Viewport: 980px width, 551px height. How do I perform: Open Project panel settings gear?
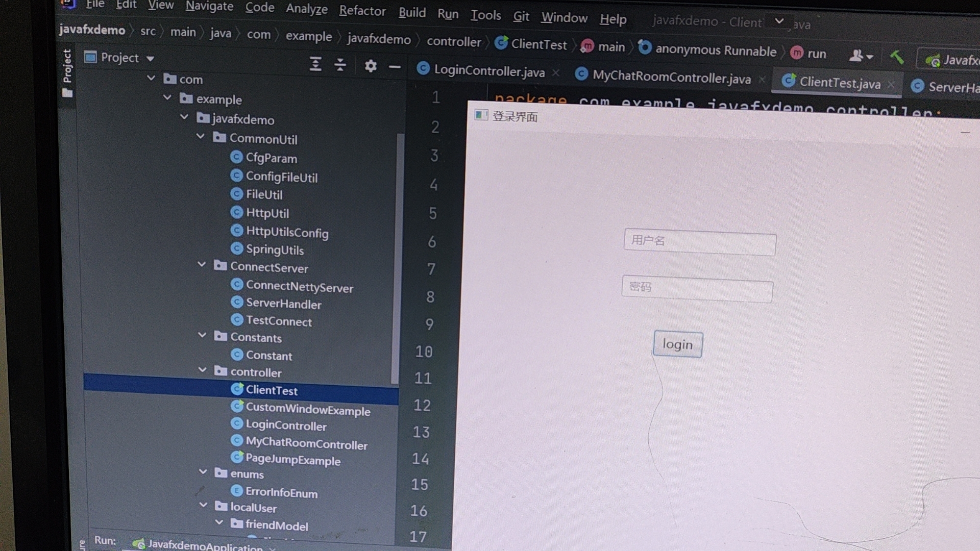[x=371, y=66]
